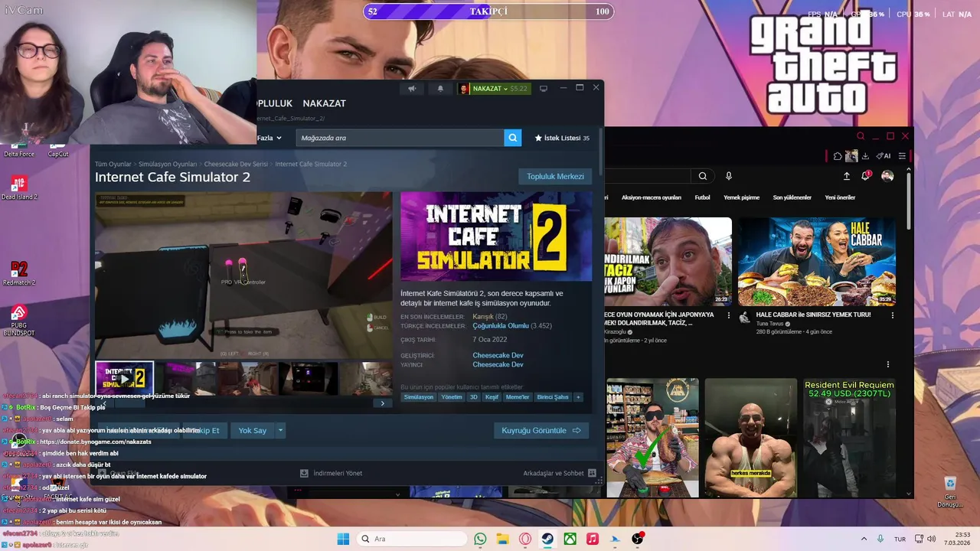980x551 pixels.
Task: Open Windows Start menu
Action: coord(343,539)
